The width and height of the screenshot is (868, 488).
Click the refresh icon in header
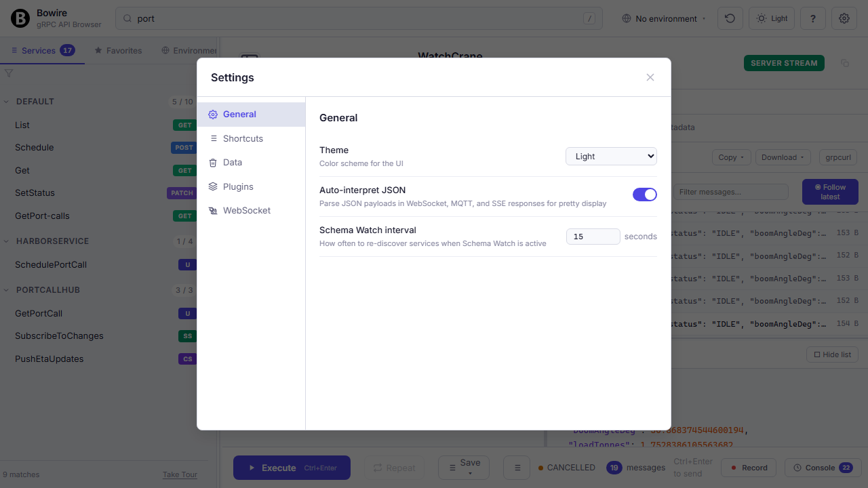pos(730,18)
